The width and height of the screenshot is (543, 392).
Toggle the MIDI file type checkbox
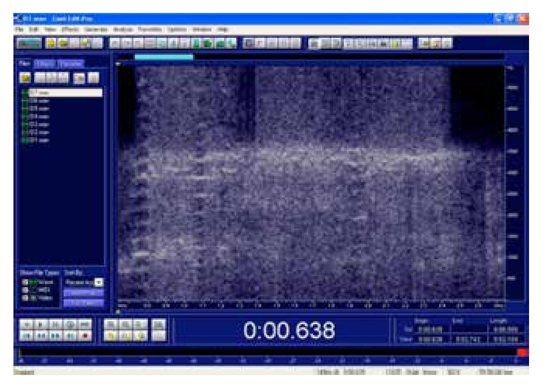coord(24,290)
